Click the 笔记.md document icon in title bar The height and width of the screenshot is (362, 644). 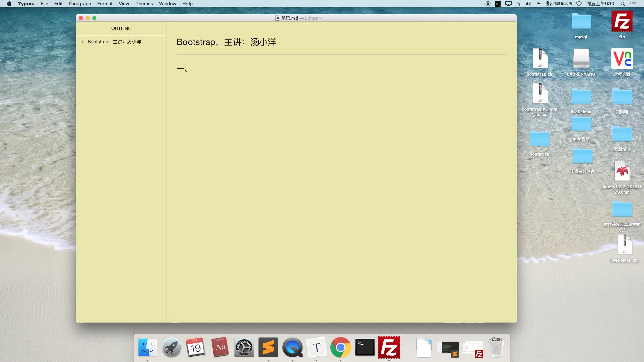point(277,18)
